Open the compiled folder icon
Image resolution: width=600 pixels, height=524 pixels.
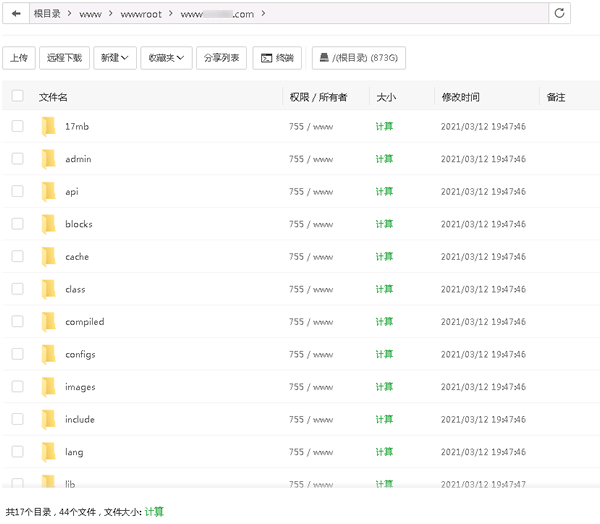49,322
